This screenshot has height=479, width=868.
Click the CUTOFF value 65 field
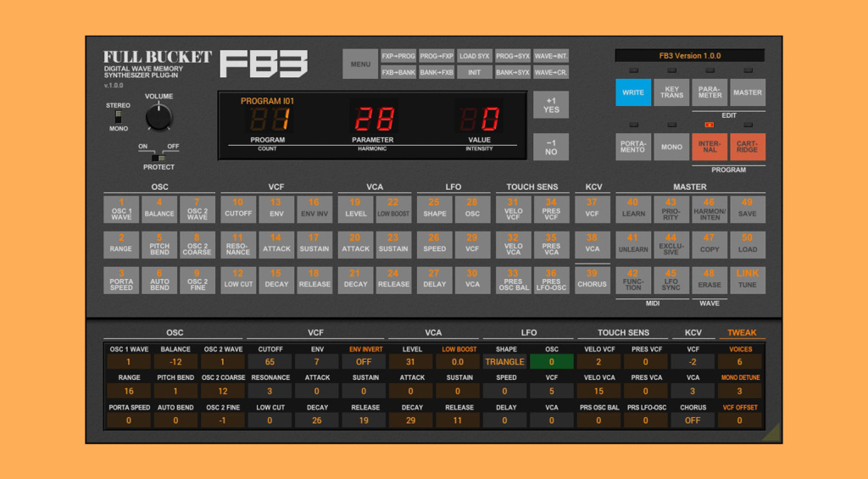pos(270,362)
